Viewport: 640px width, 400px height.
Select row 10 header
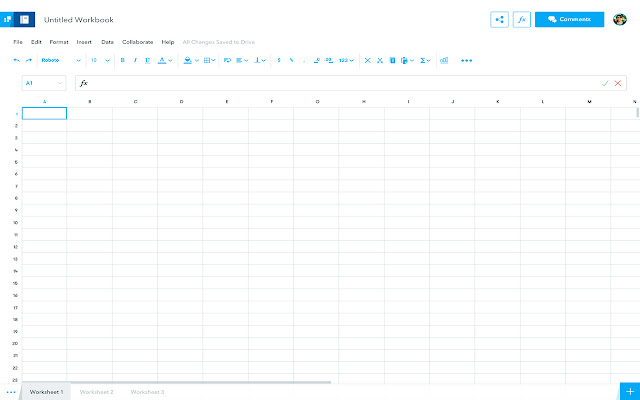click(16, 222)
